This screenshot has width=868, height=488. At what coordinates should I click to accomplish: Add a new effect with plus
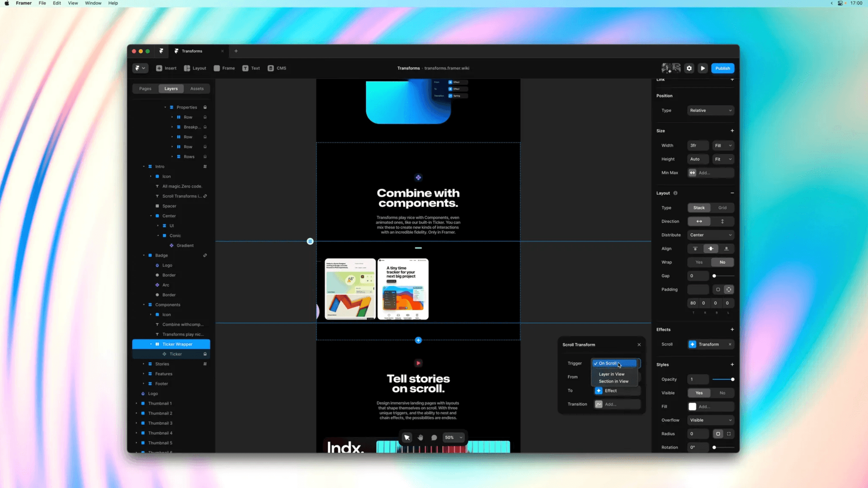[x=732, y=330]
